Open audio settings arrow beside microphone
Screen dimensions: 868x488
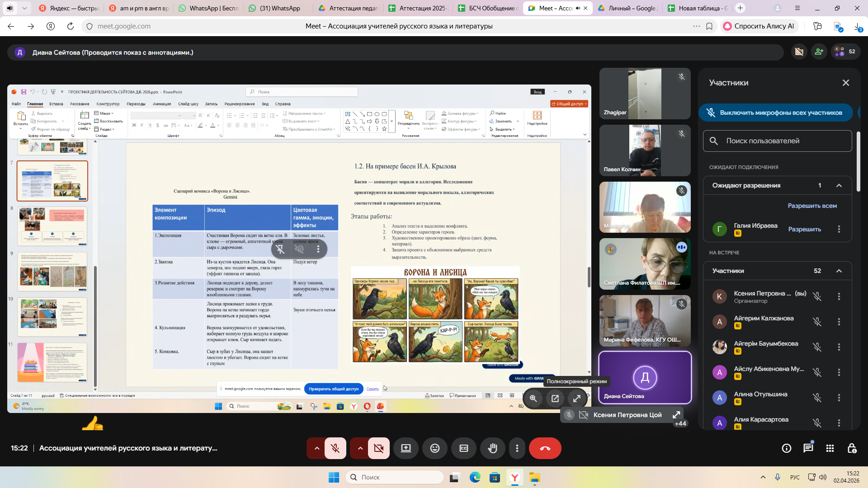317,448
